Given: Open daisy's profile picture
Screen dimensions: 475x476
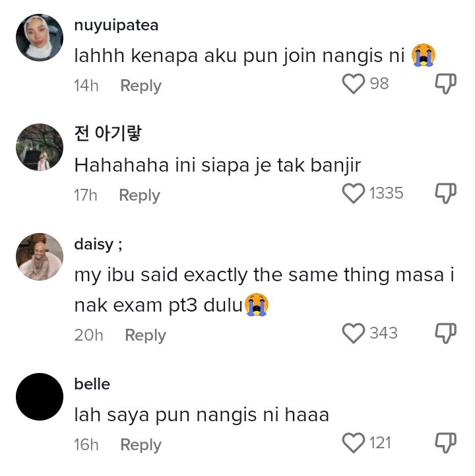Looking at the screenshot, I should click(x=40, y=257).
